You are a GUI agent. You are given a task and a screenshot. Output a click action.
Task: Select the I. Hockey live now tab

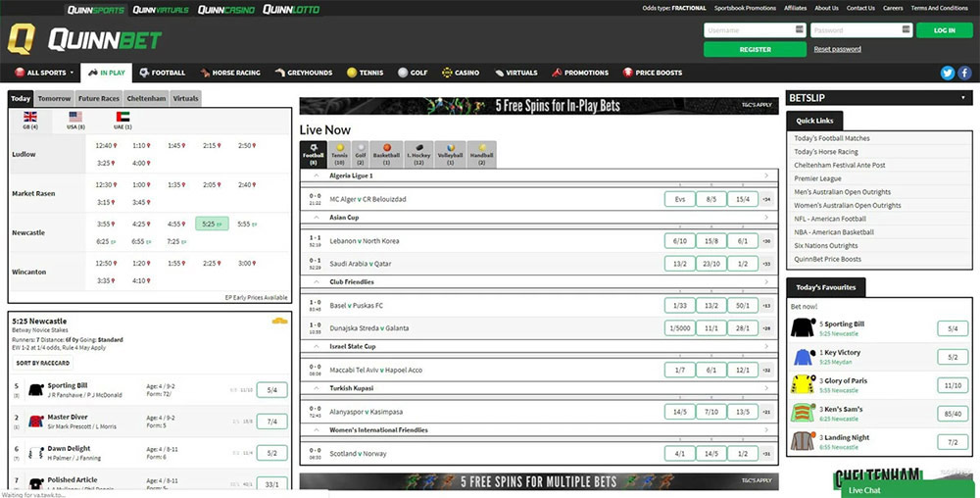tap(418, 154)
